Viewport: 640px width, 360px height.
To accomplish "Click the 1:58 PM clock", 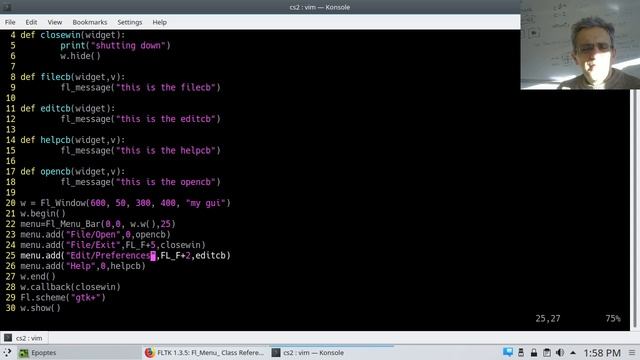I will click(x=602, y=353).
